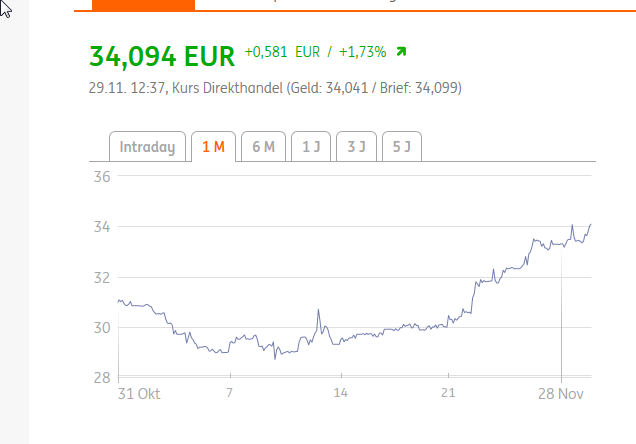Click the 36 value on price axis

click(100, 177)
